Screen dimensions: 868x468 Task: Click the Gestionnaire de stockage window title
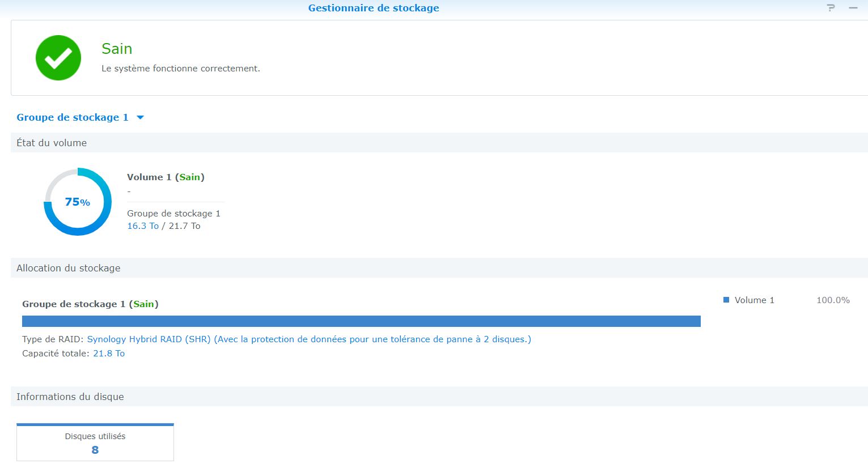[x=374, y=8]
